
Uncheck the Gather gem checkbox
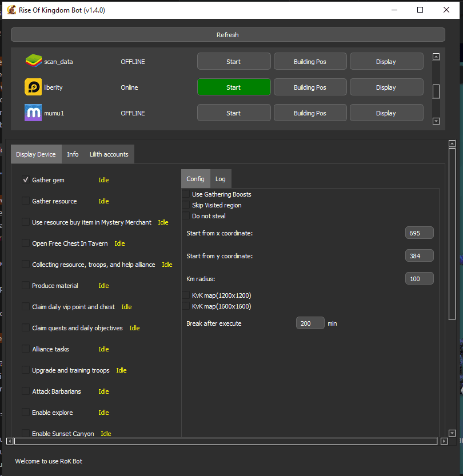coord(26,180)
